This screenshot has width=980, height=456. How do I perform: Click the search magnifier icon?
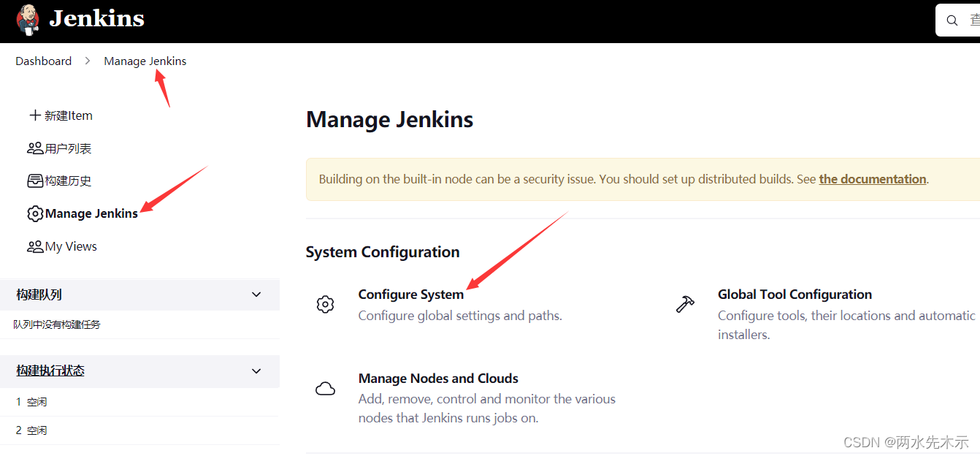click(x=951, y=20)
